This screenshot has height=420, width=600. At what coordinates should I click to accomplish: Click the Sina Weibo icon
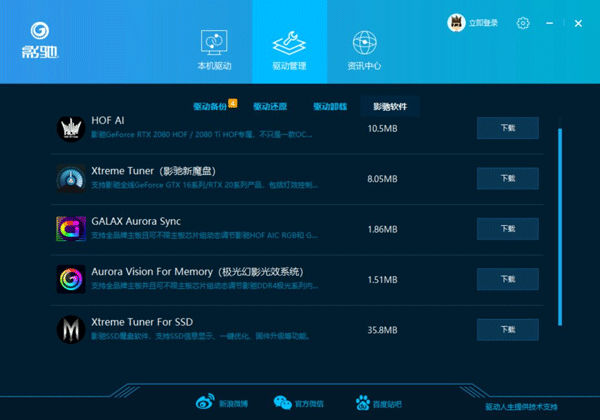point(205,402)
